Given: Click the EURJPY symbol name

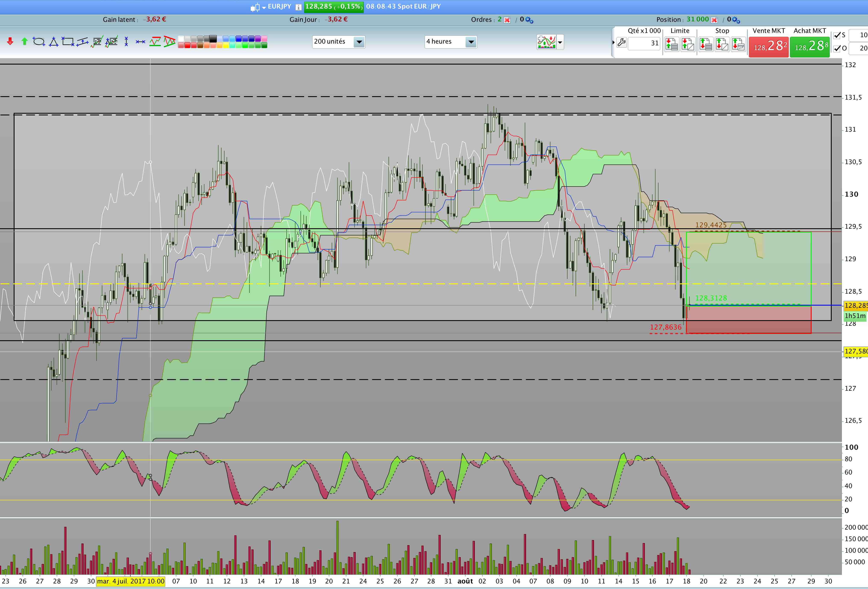Looking at the screenshot, I should [279, 7].
